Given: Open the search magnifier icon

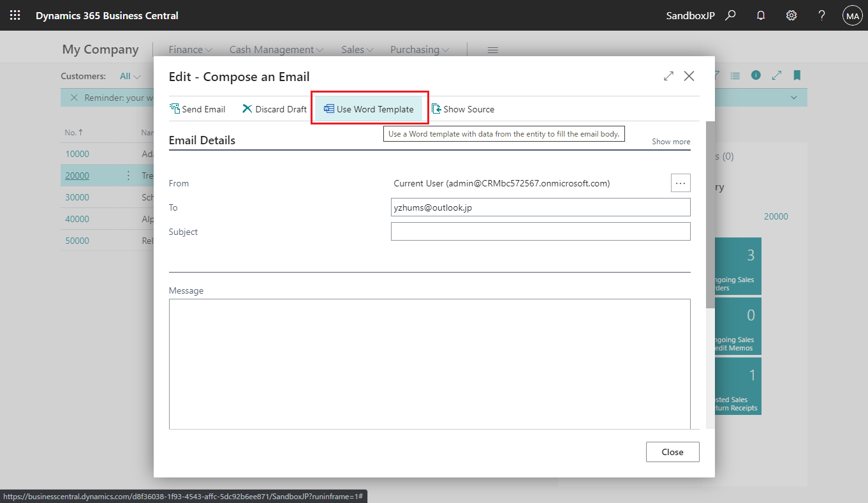Looking at the screenshot, I should 730,15.
